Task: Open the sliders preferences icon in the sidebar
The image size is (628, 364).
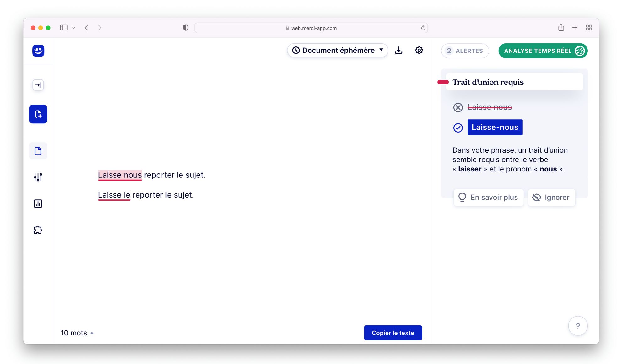Action: click(38, 177)
